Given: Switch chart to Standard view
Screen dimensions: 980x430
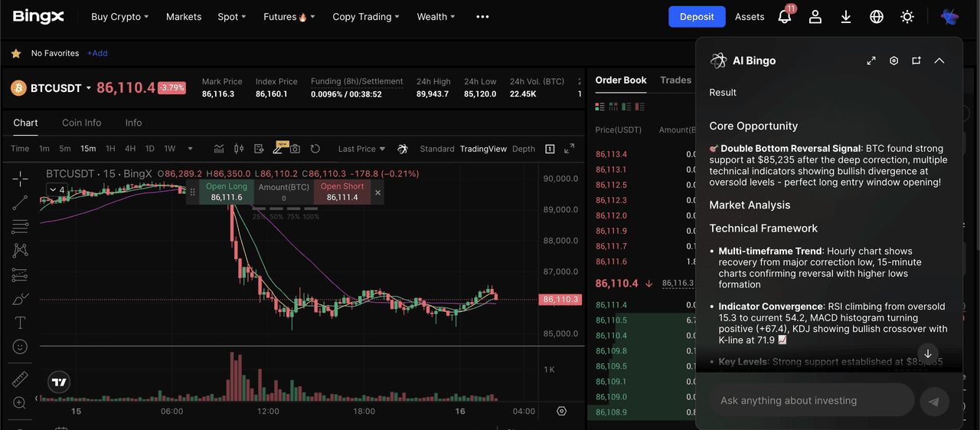Looking at the screenshot, I should coord(437,149).
